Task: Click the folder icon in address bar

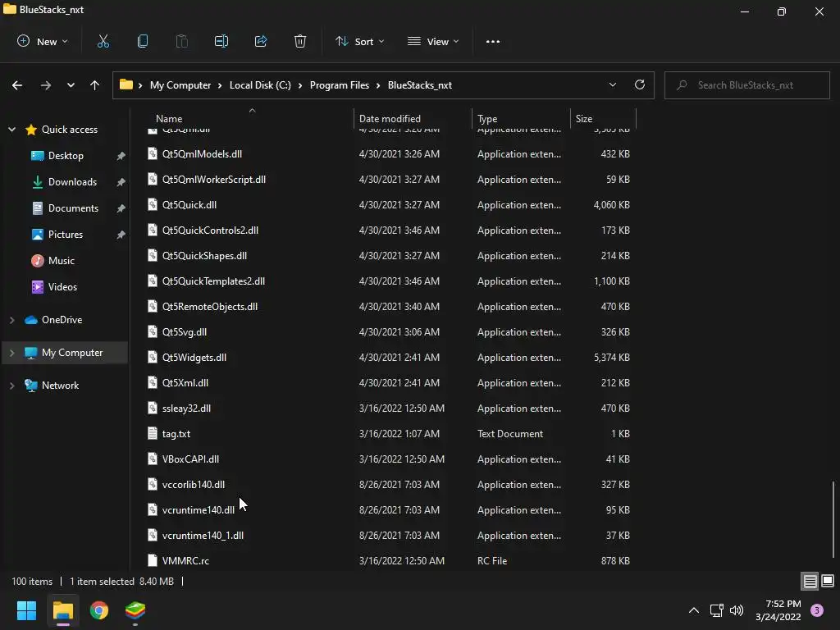Action: pos(126,84)
